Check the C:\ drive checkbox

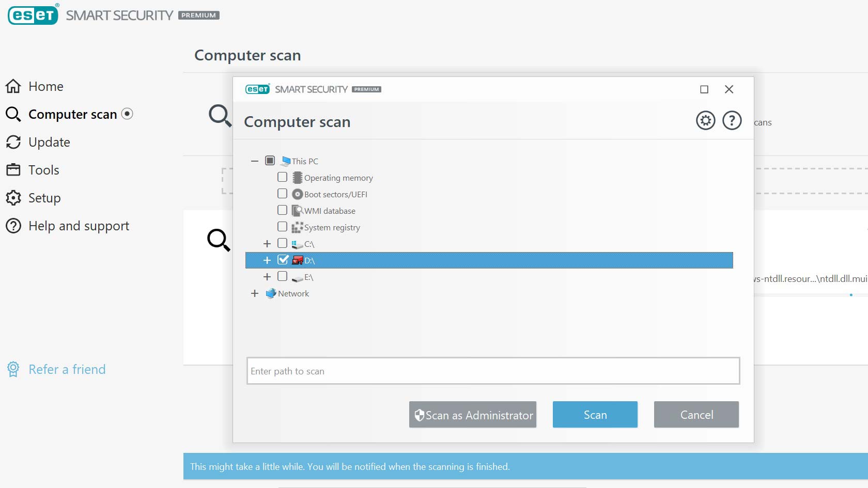[x=282, y=243]
